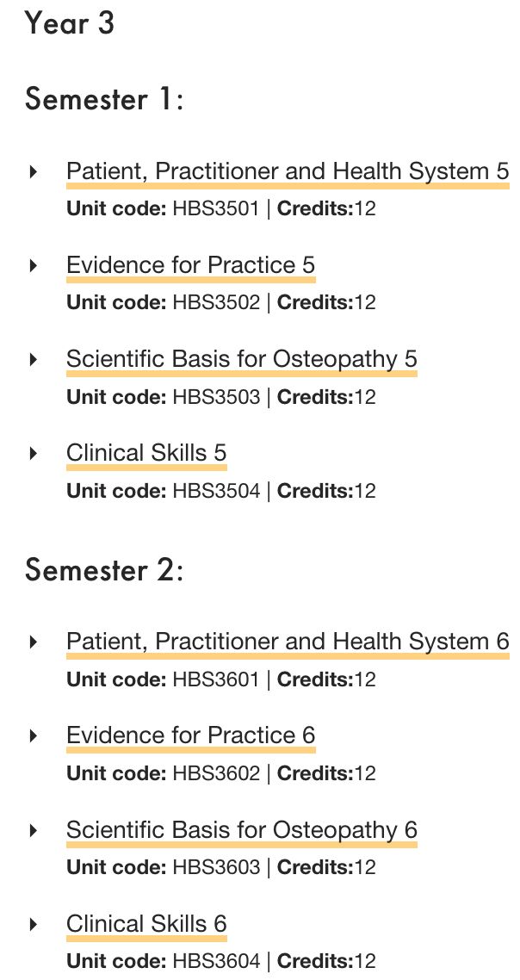Screen dimensions: 520x980
Task: Open Patient, Practitioner and Health System 6 link
Action: 288,642
